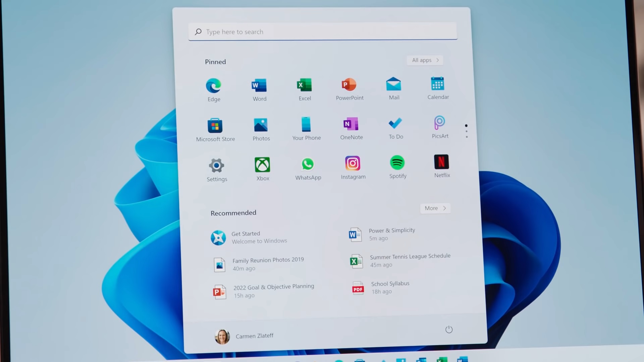Click the power button icon

449,329
